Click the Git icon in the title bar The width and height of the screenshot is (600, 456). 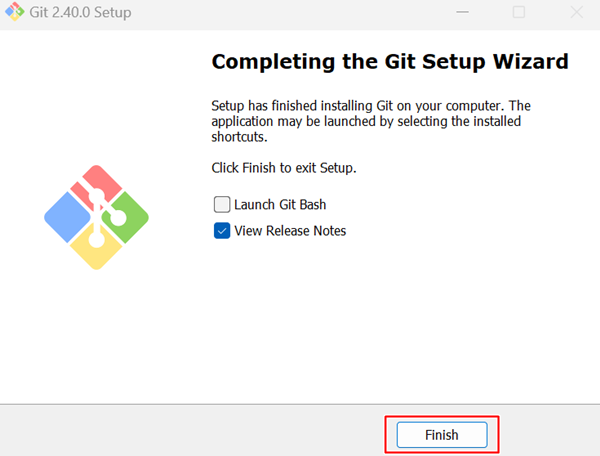tap(15, 11)
